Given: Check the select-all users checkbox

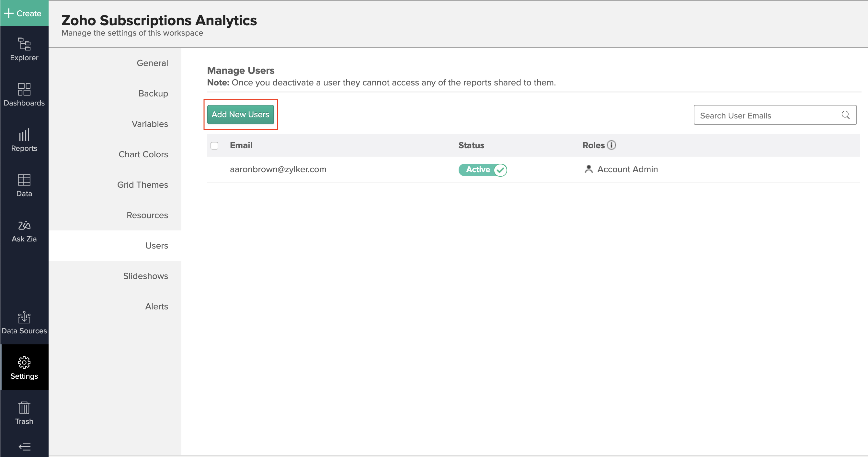Looking at the screenshot, I should (214, 145).
